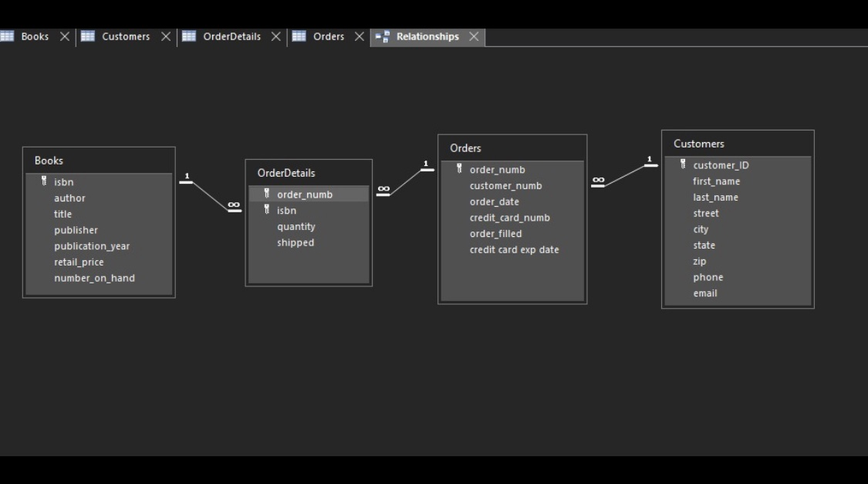
Task: Click the key icon beside isbn in Books
Action: [44, 181]
